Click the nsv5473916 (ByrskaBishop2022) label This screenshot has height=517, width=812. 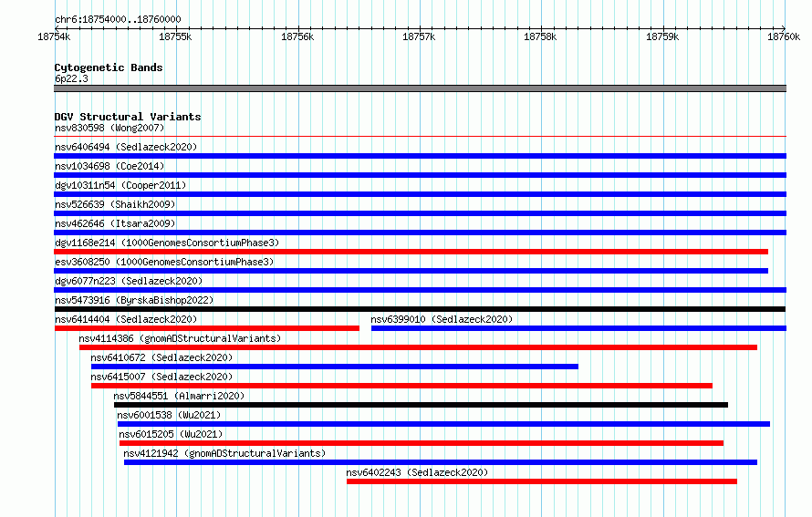tap(134, 300)
